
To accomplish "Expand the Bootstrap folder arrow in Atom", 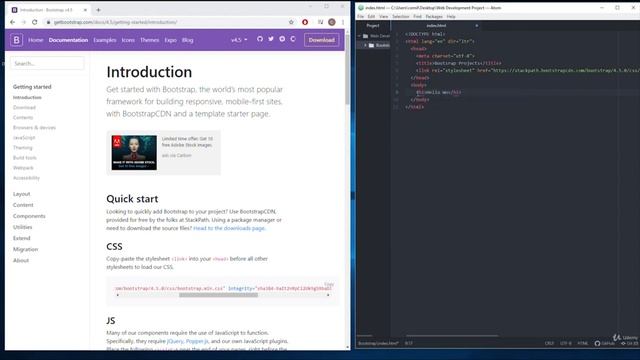I will point(365,45).
